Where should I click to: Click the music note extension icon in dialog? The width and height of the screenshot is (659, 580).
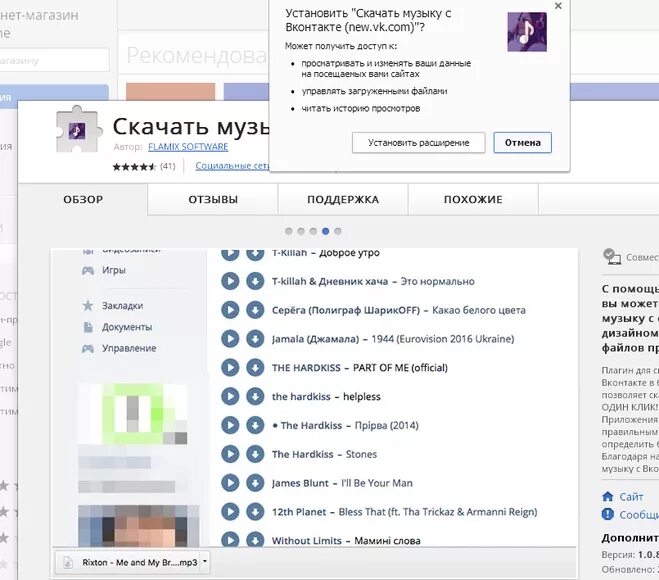(x=527, y=32)
